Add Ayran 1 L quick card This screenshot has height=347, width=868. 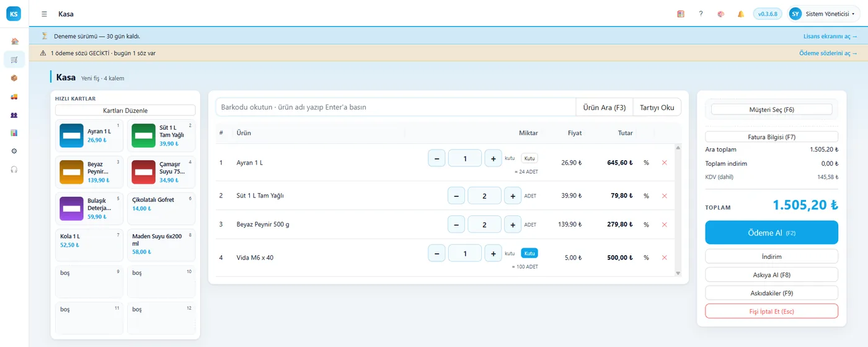click(89, 136)
